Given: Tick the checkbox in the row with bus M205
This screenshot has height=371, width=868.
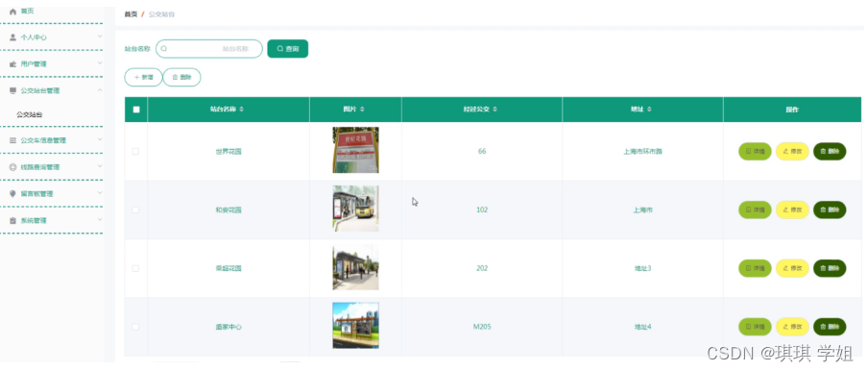Looking at the screenshot, I should click(135, 327).
